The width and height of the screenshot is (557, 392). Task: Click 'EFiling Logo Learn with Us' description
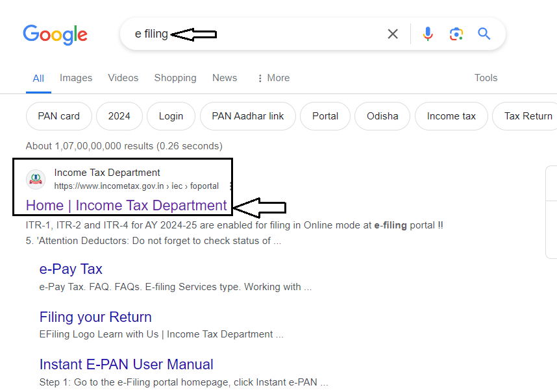pos(161,334)
